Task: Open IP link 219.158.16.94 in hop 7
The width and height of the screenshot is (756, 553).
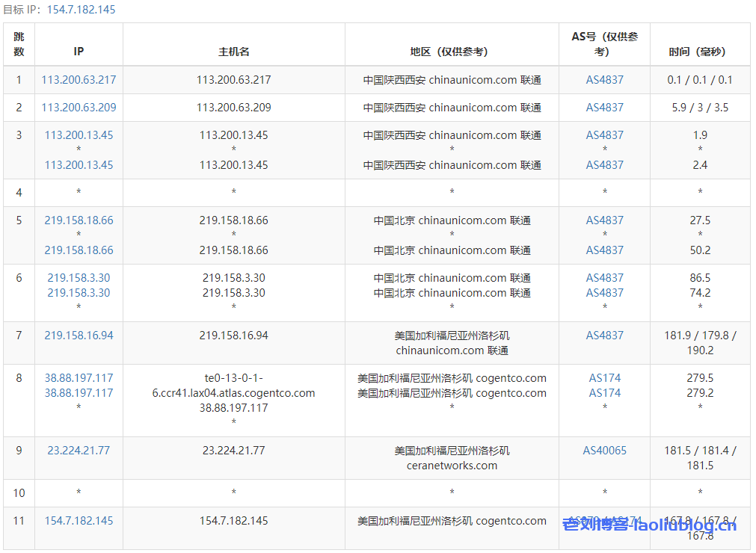Action: 79,336
